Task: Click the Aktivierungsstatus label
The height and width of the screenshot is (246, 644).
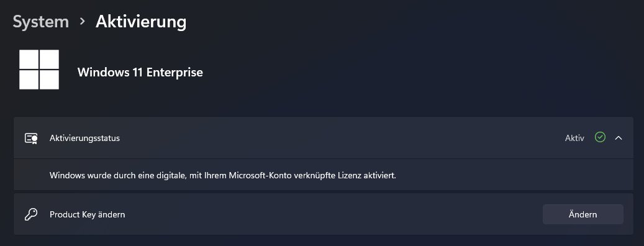Action: 84,139
